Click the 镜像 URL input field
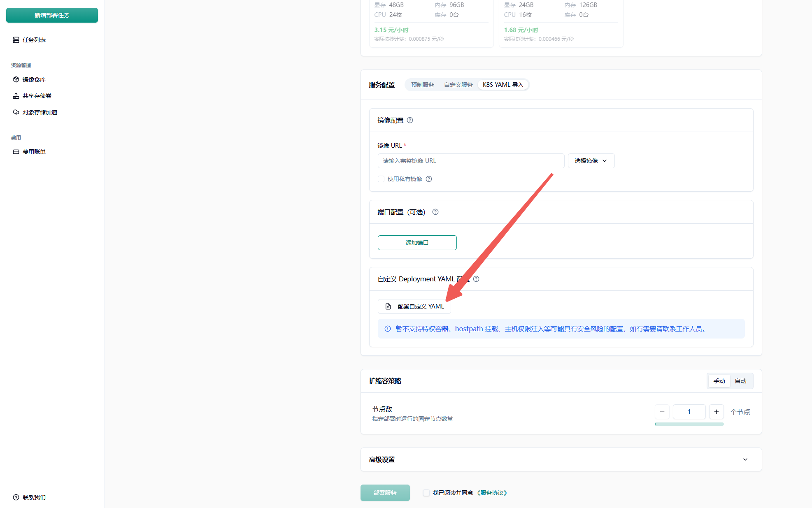Image resolution: width=812 pixels, height=508 pixels. tap(471, 161)
